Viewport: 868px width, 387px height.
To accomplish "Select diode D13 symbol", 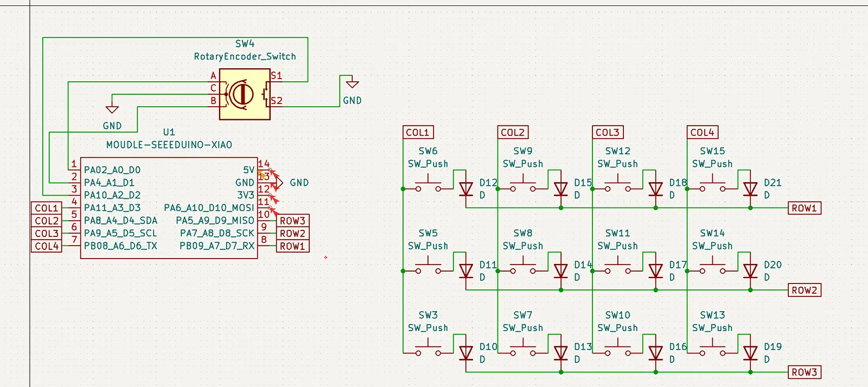I will [x=561, y=353].
